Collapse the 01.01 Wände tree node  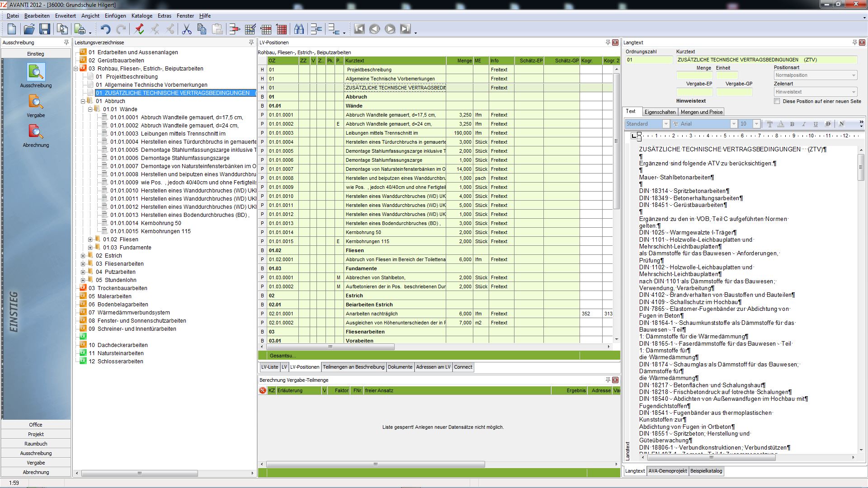pyautogui.click(x=90, y=109)
